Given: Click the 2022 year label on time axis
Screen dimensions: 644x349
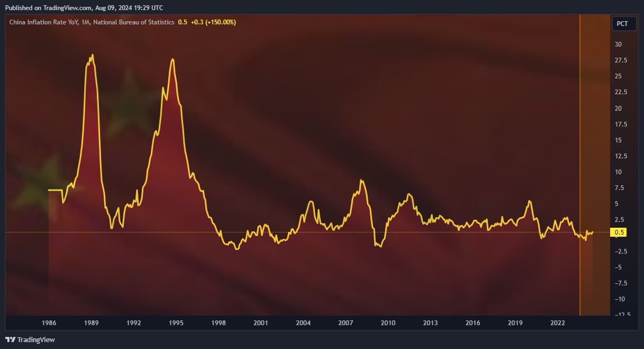Looking at the screenshot, I should (557, 323).
